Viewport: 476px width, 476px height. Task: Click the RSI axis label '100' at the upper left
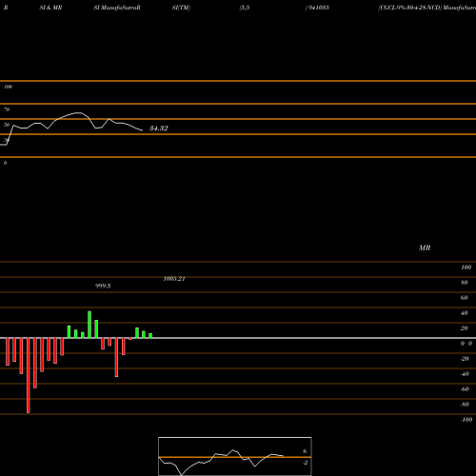(8, 87)
